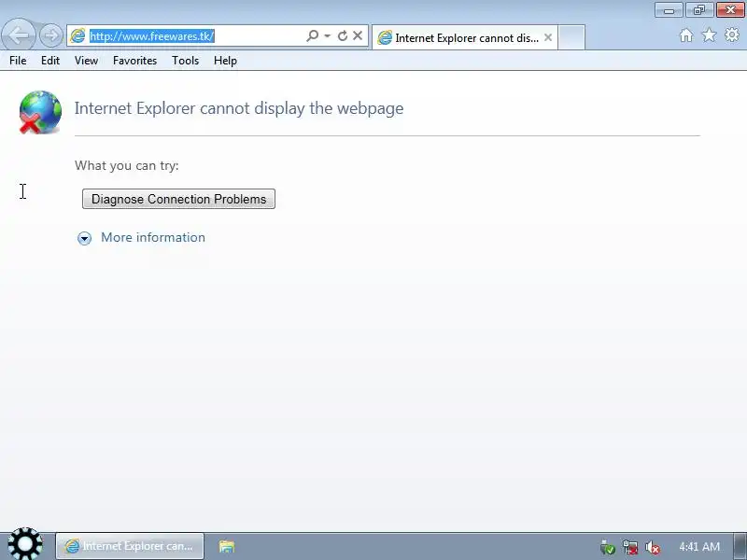This screenshot has height=560, width=747.
Task: Close the 'Internet Explorer cannot dis...' tab
Action: pos(548,37)
